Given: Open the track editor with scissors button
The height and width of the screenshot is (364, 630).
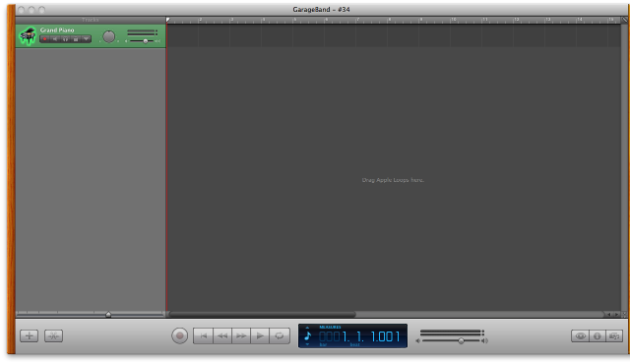Looking at the screenshot, I should coord(53,335).
